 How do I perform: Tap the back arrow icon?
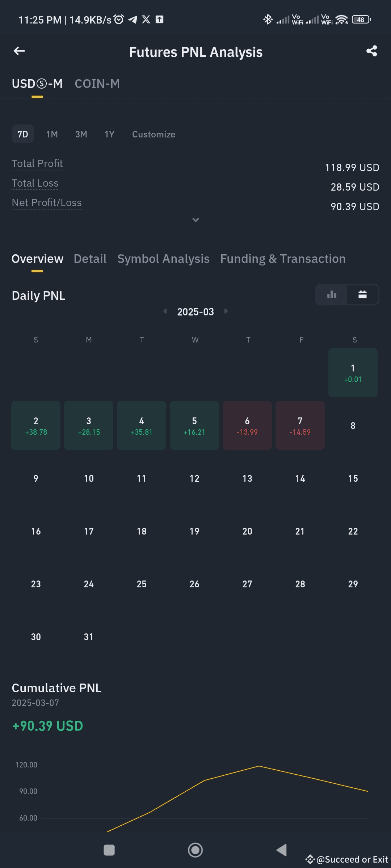click(19, 51)
